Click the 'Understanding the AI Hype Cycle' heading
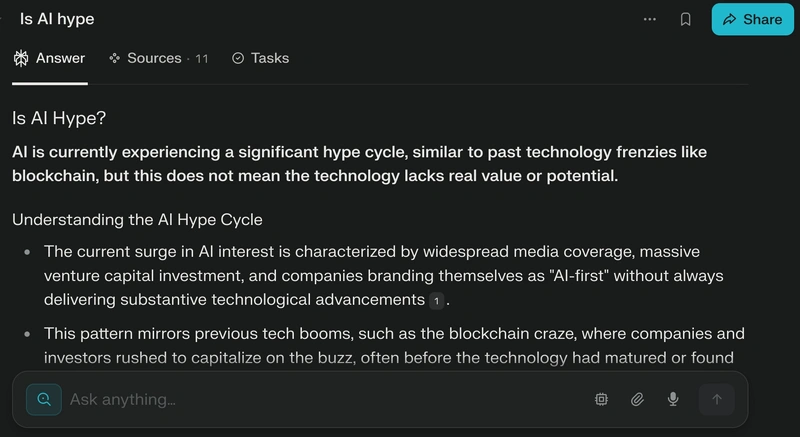The image size is (800, 437). [137, 220]
